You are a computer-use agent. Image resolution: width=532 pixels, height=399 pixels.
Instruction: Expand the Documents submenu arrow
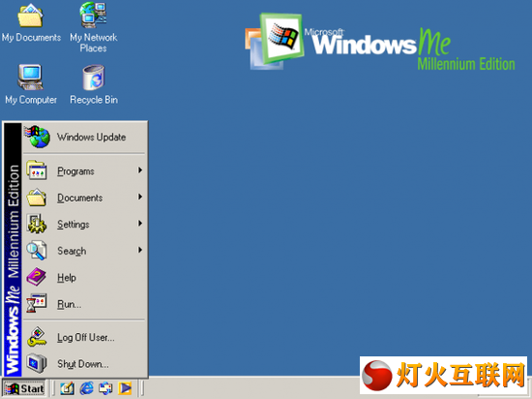140,197
